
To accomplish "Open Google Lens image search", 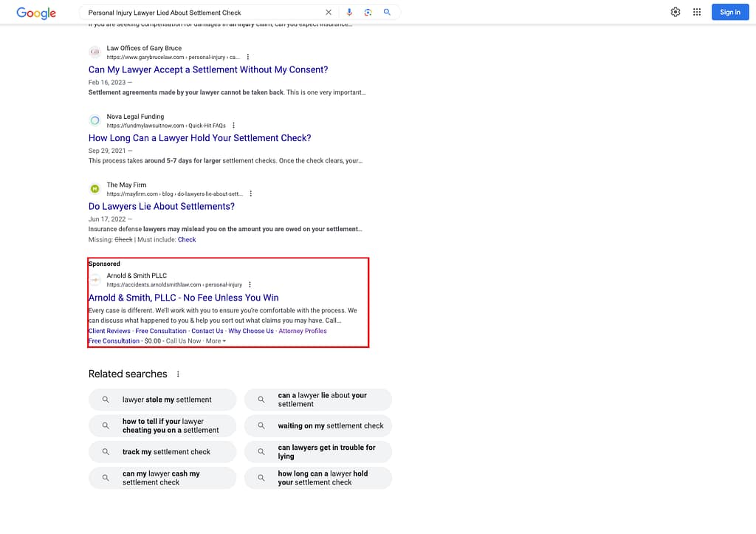I will tap(368, 13).
